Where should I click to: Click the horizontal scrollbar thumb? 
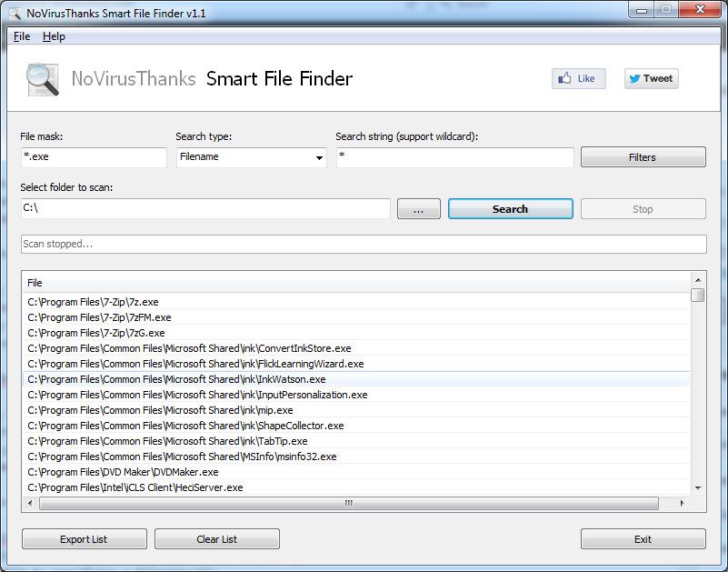[349, 503]
